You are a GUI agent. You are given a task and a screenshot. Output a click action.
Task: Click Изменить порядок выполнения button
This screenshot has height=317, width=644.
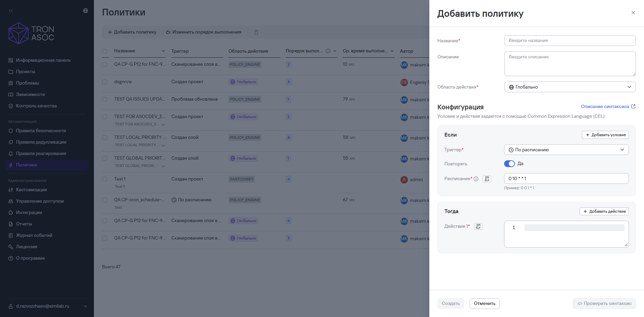pos(204,32)
